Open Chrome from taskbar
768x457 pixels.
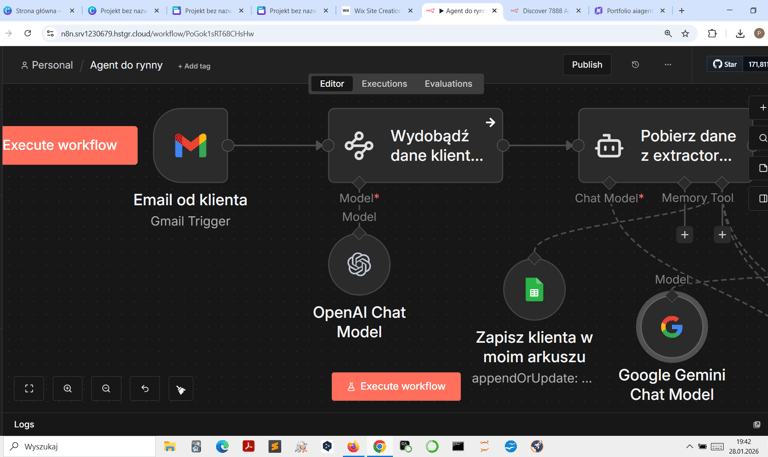[379, 446]
